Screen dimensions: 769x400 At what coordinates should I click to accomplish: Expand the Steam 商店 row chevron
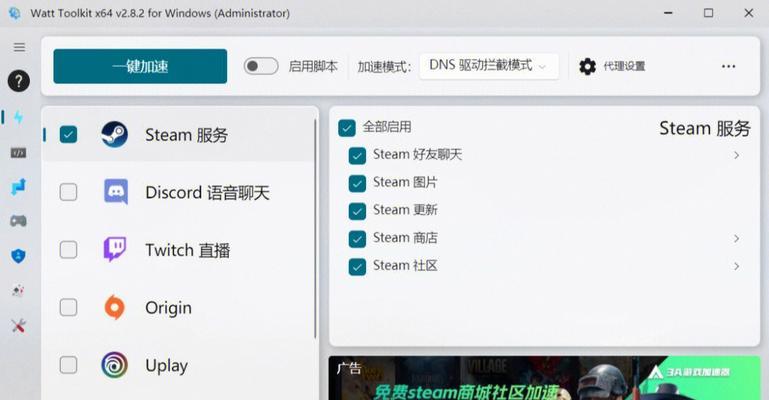click(737, 239)
